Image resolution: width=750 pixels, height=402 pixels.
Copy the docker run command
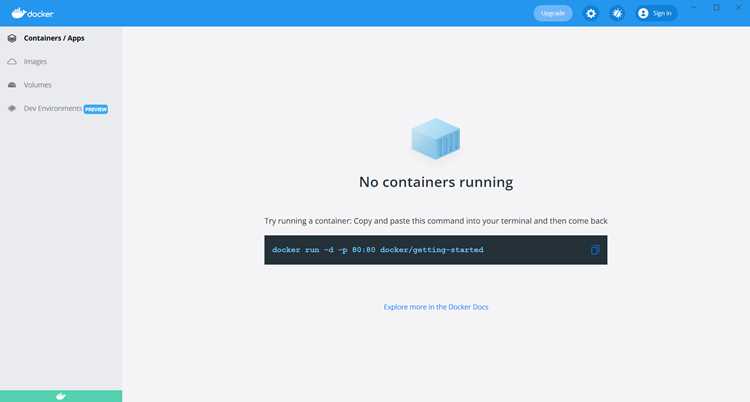595,250
